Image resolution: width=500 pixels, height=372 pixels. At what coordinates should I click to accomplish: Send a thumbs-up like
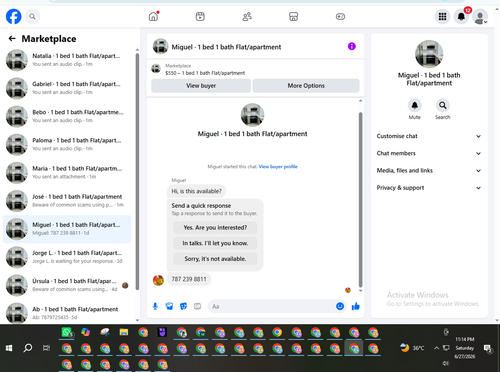(x=356, y=306)
